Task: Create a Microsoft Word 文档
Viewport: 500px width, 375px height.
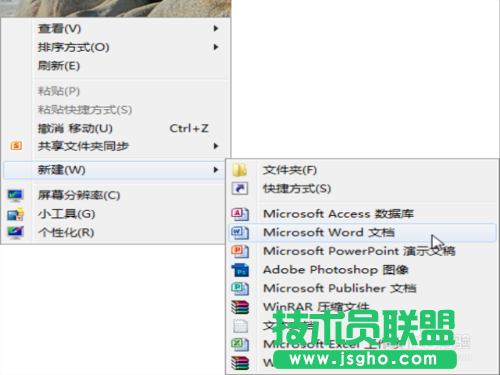Action: (x=362, y=233)
